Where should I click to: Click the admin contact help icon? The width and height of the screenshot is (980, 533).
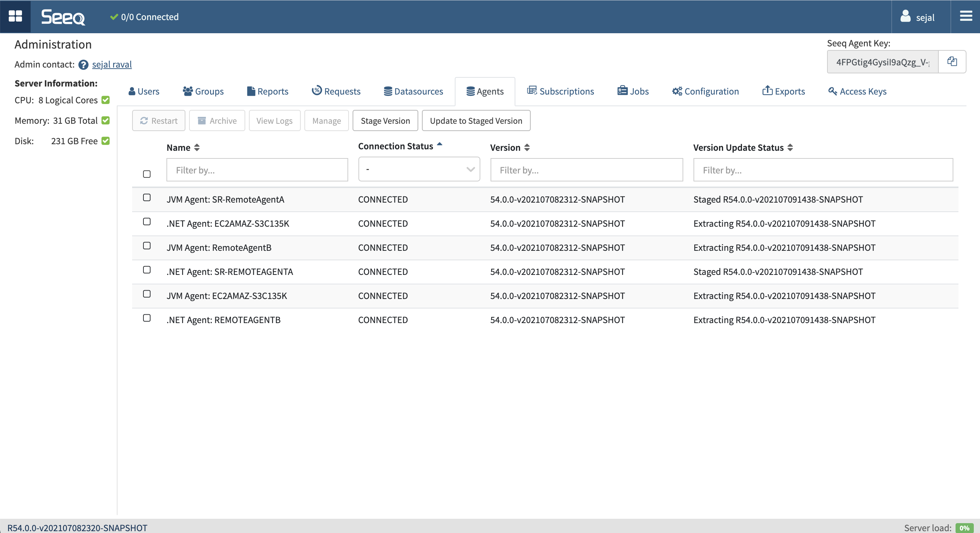(83, 65)
